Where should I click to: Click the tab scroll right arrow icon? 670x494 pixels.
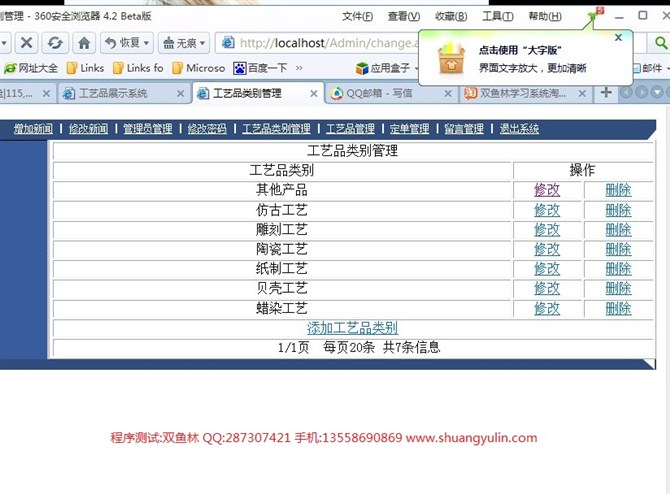(x=641, y=92)
